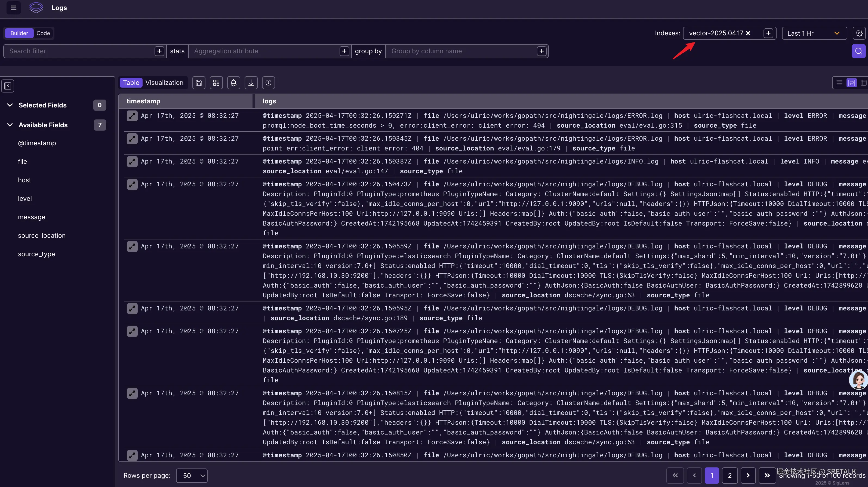Toggle wrap lines log view

(x=851, y=83)
